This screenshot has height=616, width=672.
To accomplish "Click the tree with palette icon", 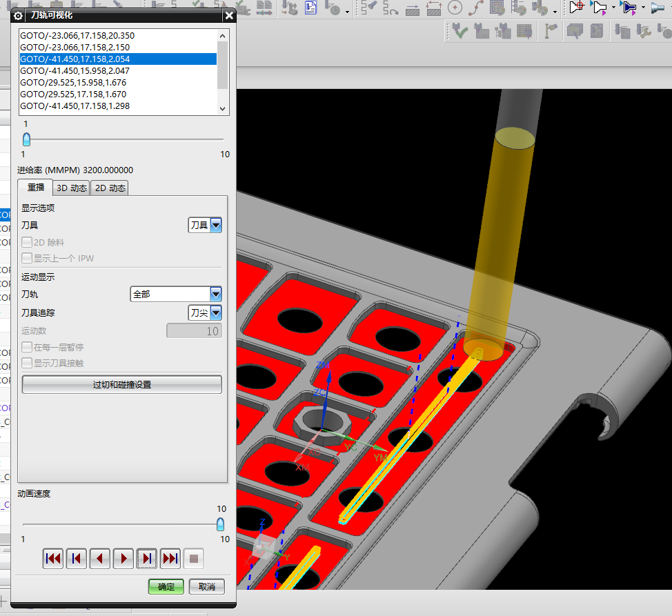I will pos(519,8).
